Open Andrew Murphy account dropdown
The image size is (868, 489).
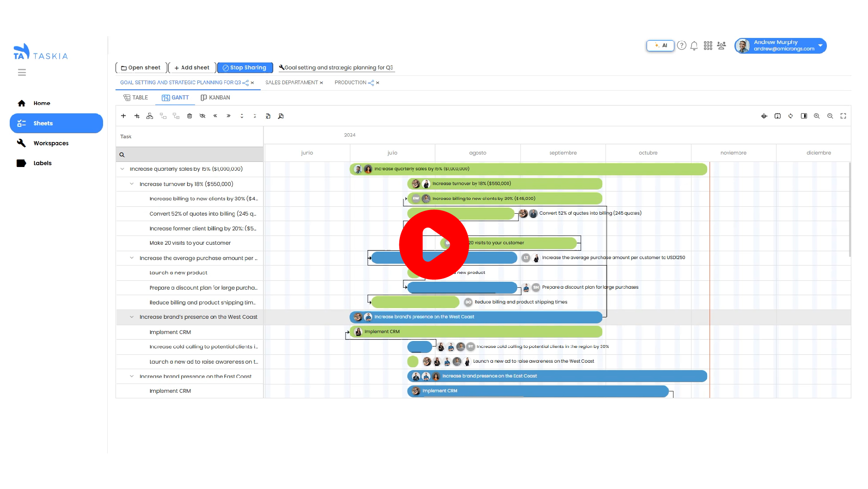click(x=820, y=46)
